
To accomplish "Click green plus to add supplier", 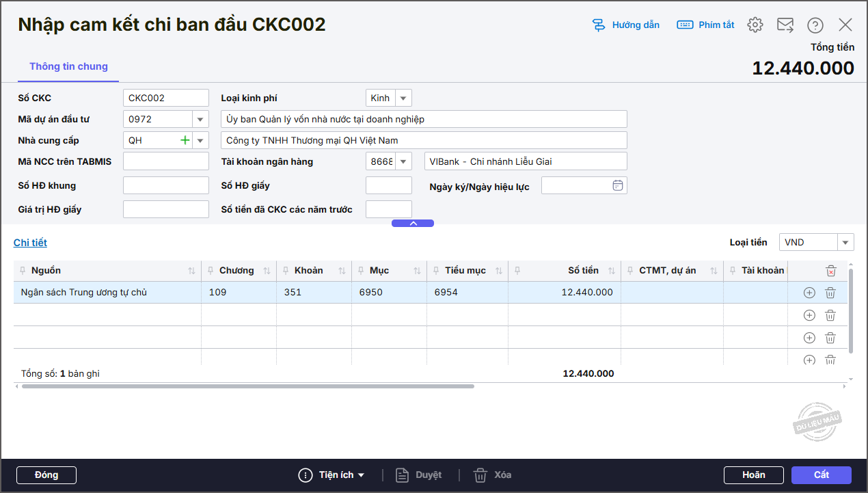I will click(185, 140).
